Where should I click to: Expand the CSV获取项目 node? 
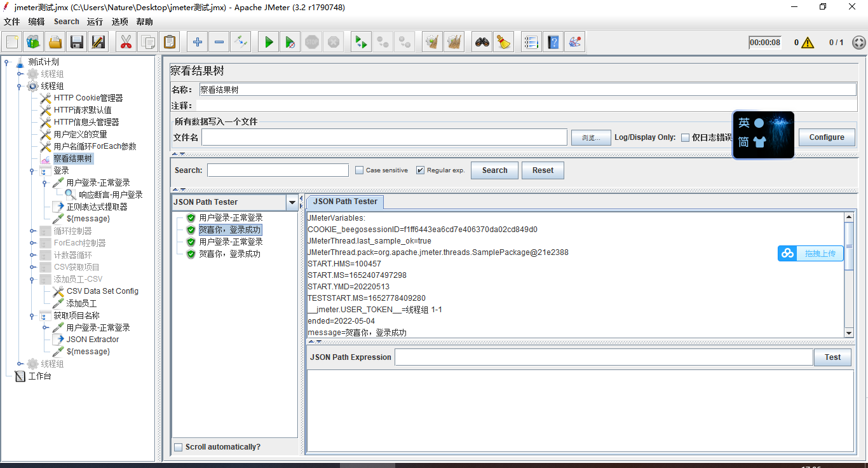(32, 267)
